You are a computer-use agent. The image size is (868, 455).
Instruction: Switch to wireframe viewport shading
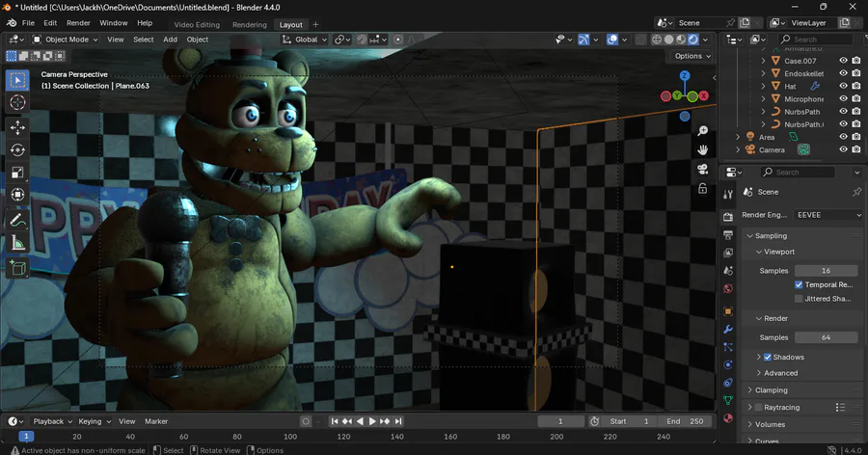657,40
